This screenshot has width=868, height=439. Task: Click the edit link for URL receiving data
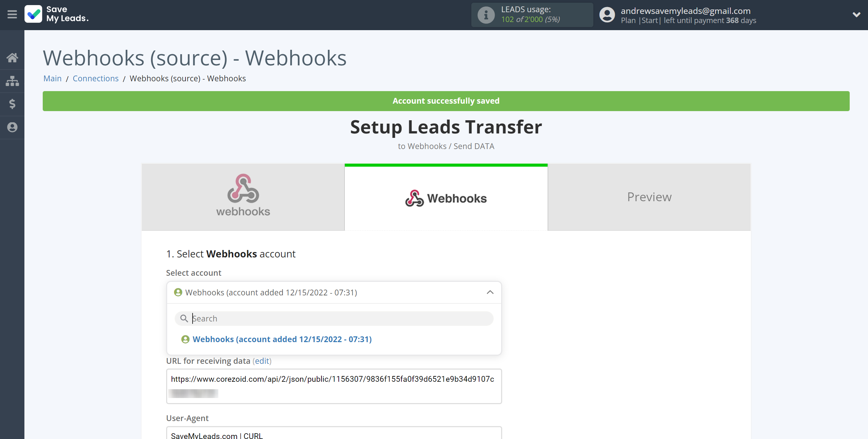(262, 361)
